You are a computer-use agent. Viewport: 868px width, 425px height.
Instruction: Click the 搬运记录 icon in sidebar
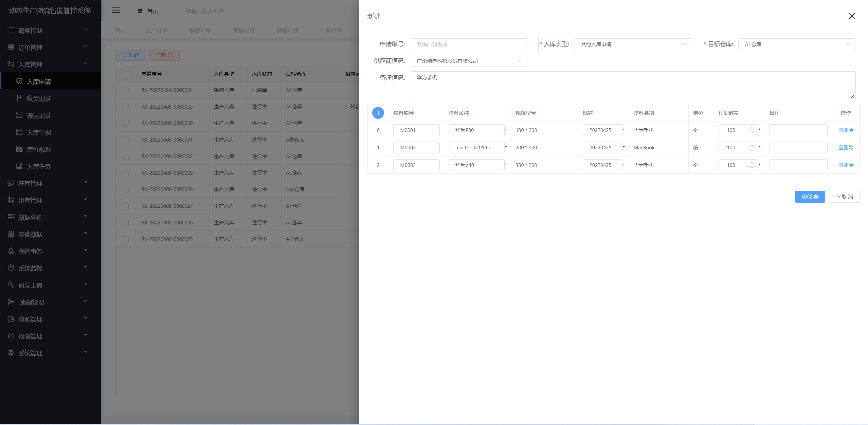19,115
